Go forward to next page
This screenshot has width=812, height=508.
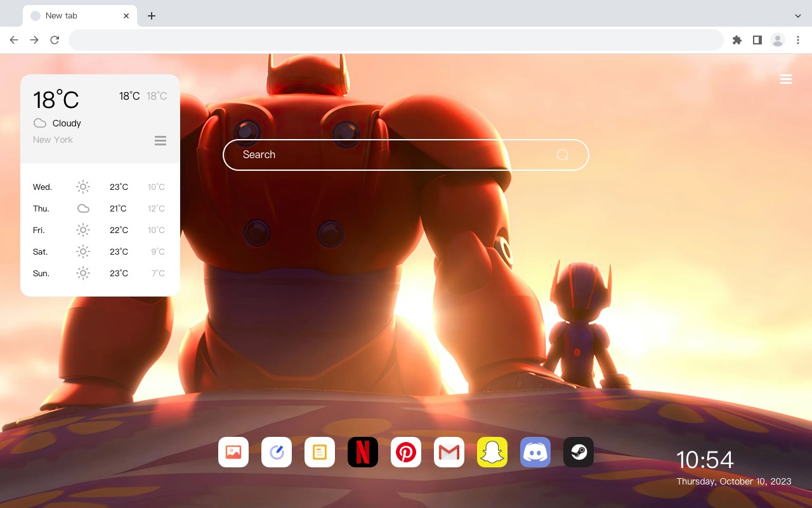(x=34, y=40)
